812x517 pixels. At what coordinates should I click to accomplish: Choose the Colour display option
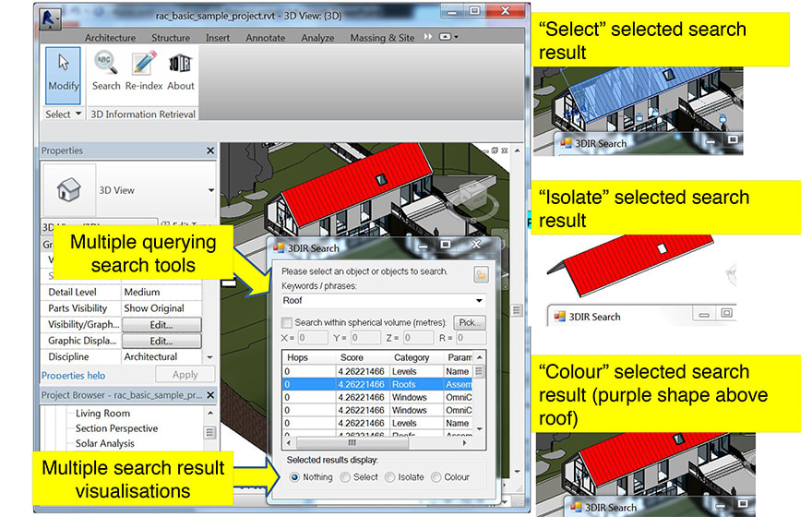pos(436,477)
